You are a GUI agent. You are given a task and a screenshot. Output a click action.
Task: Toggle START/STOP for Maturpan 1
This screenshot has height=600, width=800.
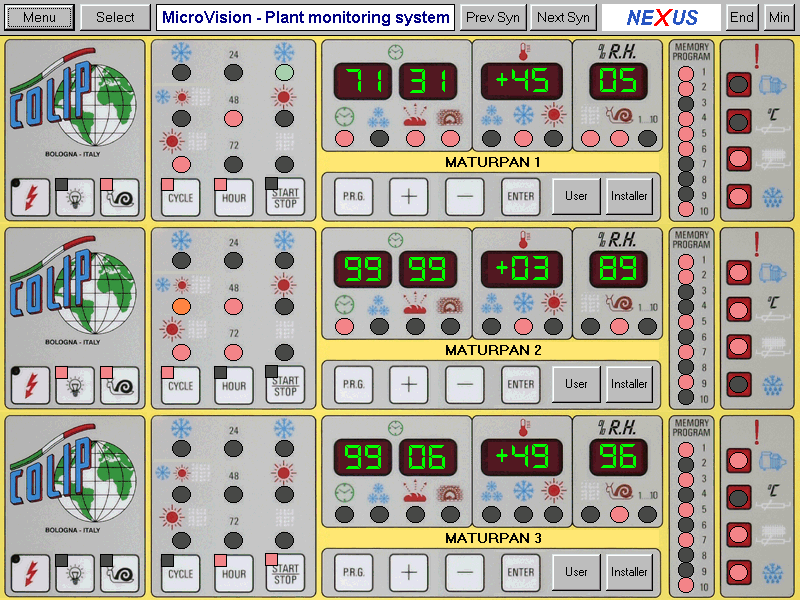click(285, 197)
